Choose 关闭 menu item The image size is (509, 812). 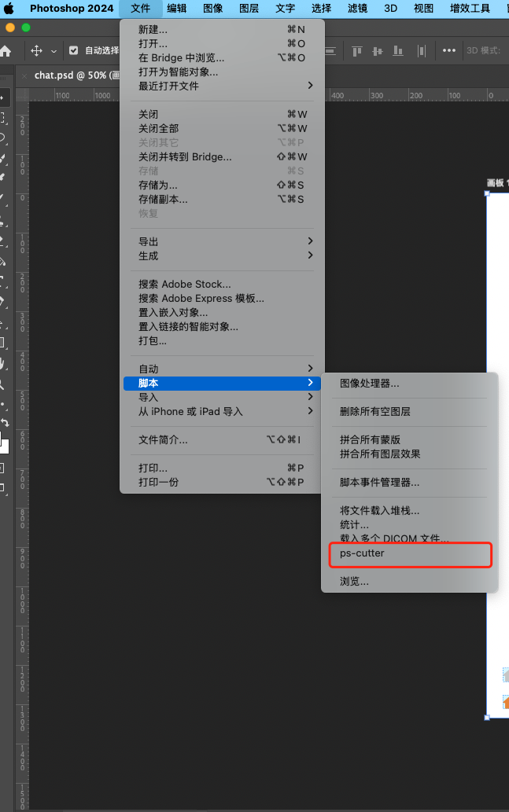[222, 114]
